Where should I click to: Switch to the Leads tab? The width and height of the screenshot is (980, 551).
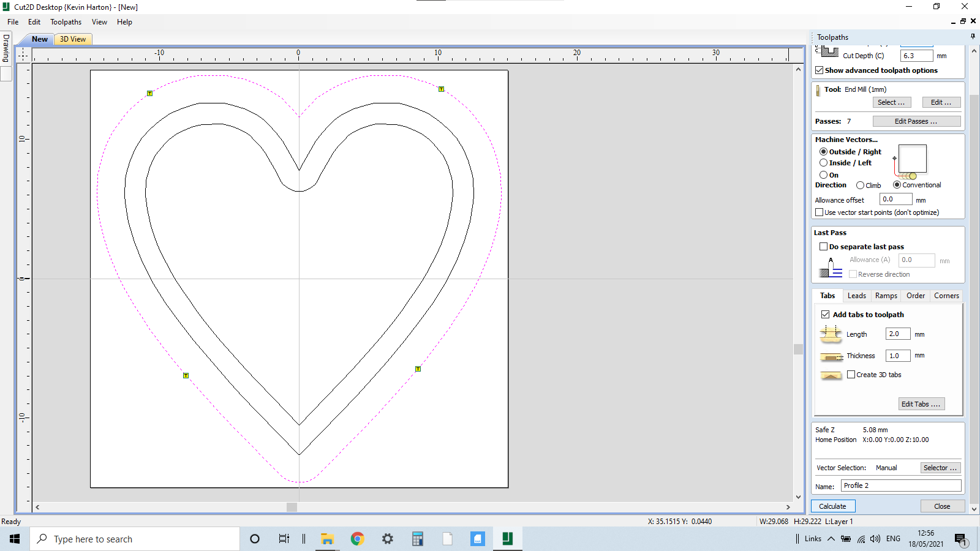coord(856,296)
